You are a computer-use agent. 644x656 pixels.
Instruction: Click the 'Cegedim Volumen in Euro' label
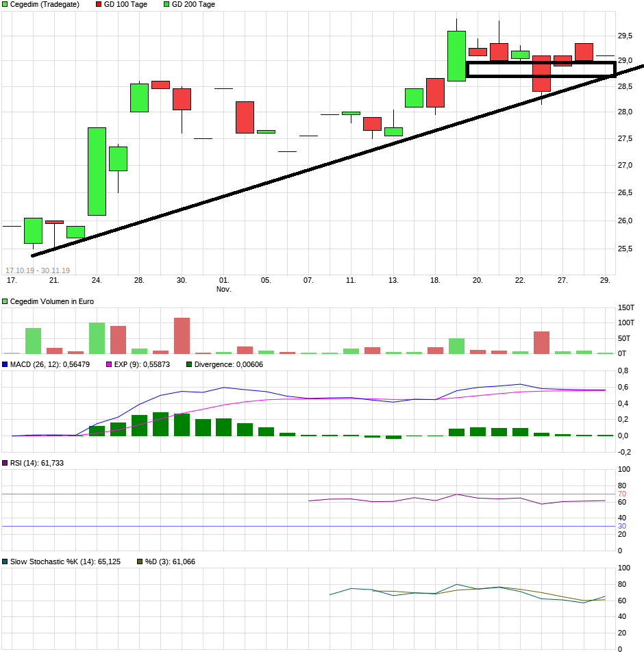click(x=52, y=302)
